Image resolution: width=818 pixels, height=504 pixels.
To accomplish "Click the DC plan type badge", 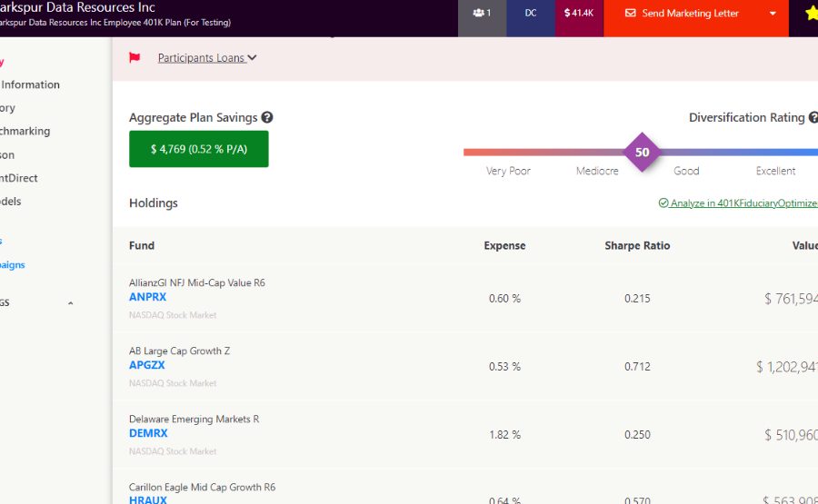I will point(531,14).
